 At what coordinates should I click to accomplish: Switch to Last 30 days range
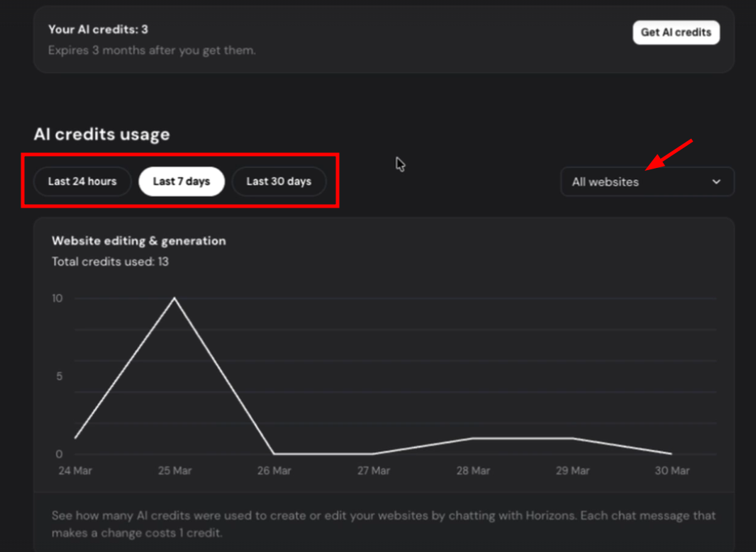point(279,181)
